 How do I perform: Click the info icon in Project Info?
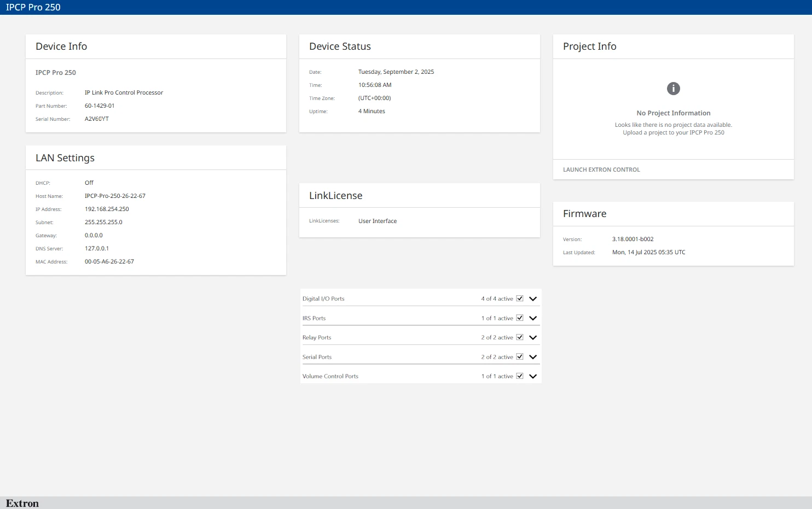point(673,89)
